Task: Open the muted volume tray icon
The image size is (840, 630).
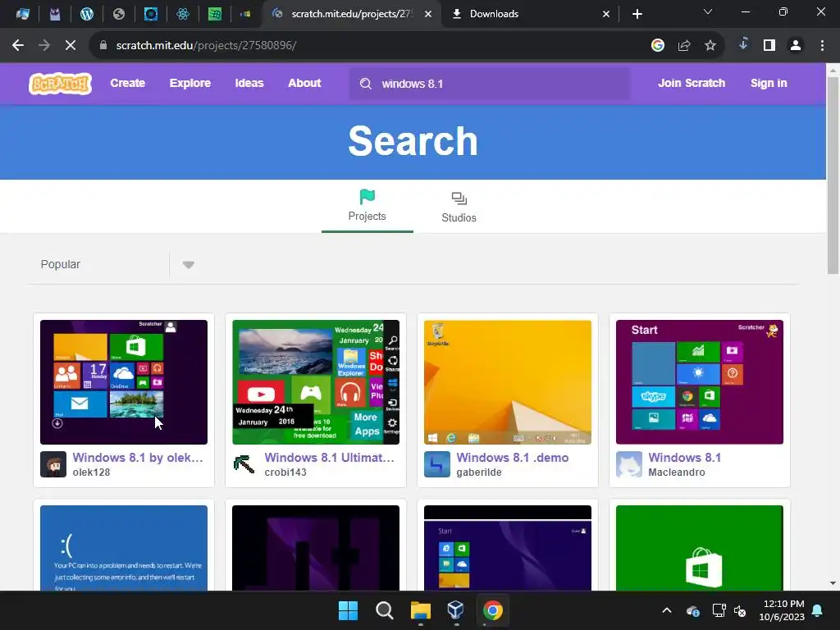Action: pyautogui.click(x=741, y=610)
